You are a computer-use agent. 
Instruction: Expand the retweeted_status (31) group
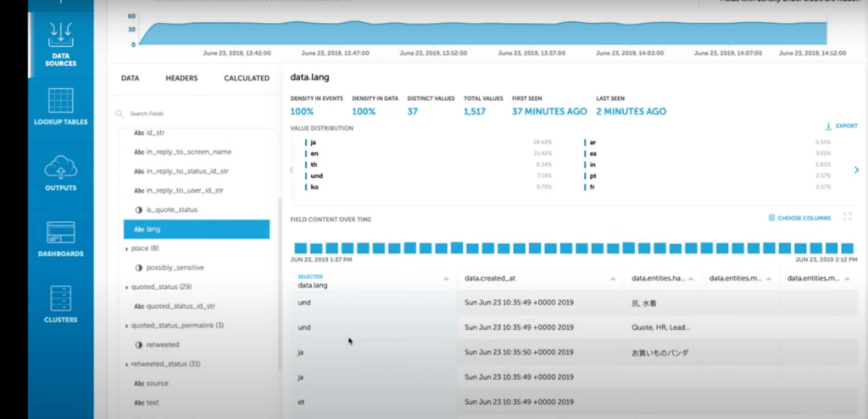[127, 365]
